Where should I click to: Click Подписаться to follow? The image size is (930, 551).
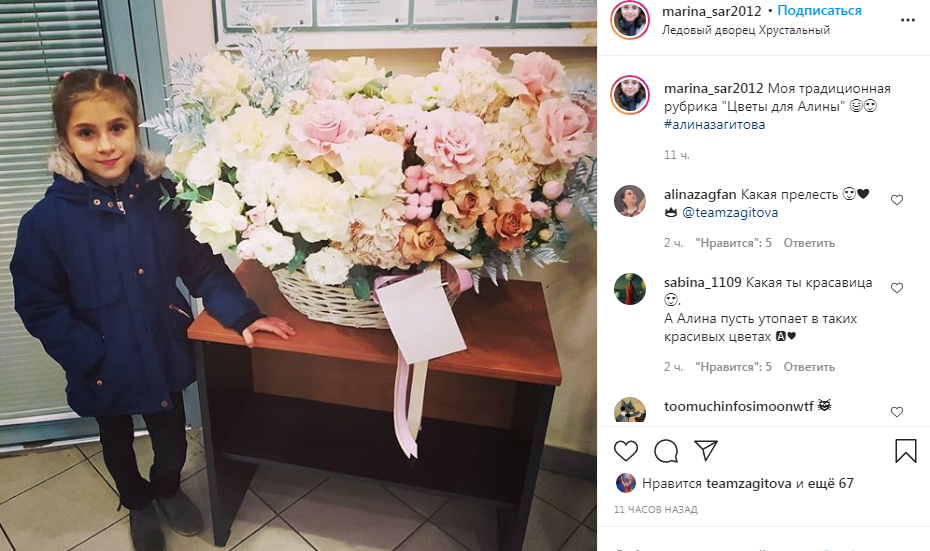tap(819, 11)
